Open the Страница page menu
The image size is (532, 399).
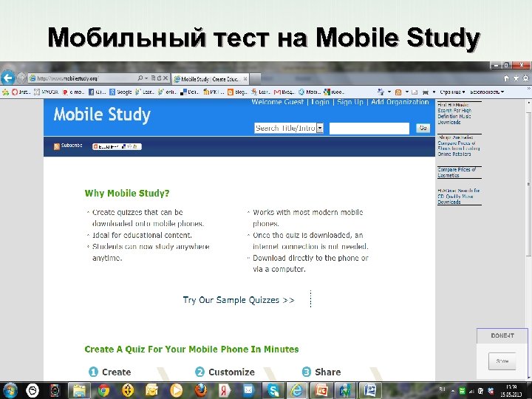pos(452,92)
